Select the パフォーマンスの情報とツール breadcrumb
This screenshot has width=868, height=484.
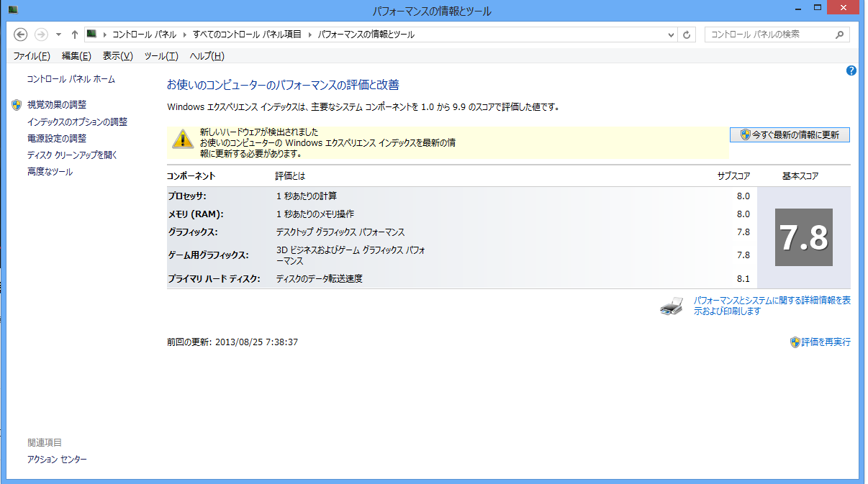click(366, 35)
